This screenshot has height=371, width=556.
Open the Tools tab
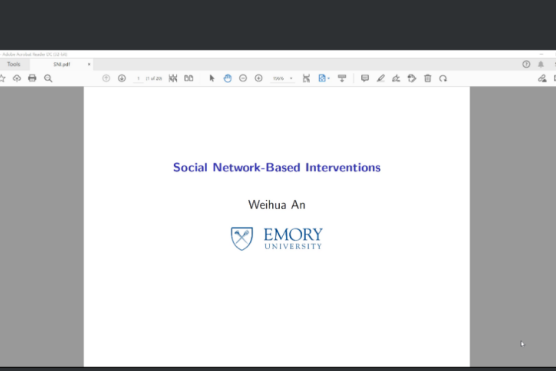[x=14, y=64]
